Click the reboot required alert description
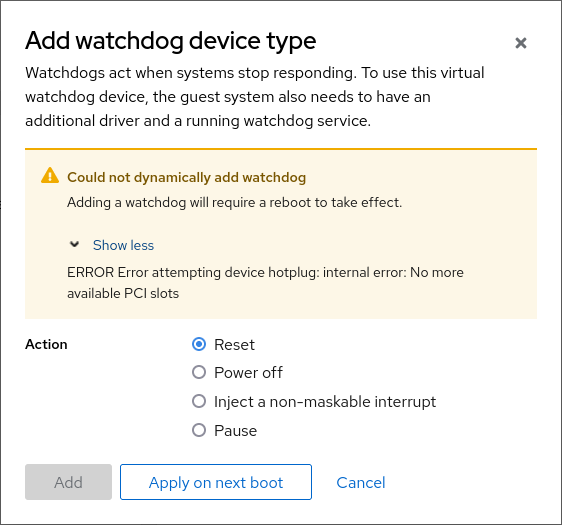The image size is (562, 525). pos(234,202)
